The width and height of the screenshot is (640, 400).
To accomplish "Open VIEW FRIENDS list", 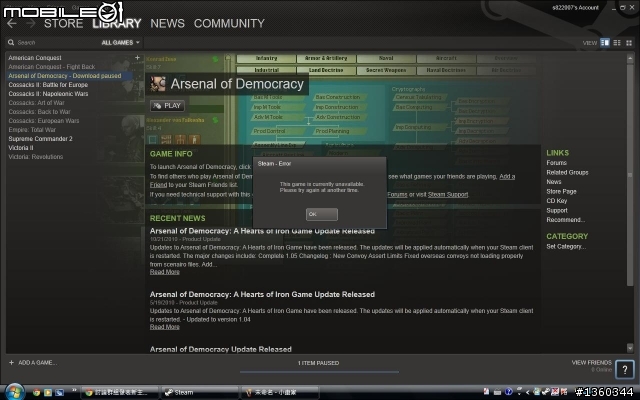I will pyautogui.click(x=591, y=362).
